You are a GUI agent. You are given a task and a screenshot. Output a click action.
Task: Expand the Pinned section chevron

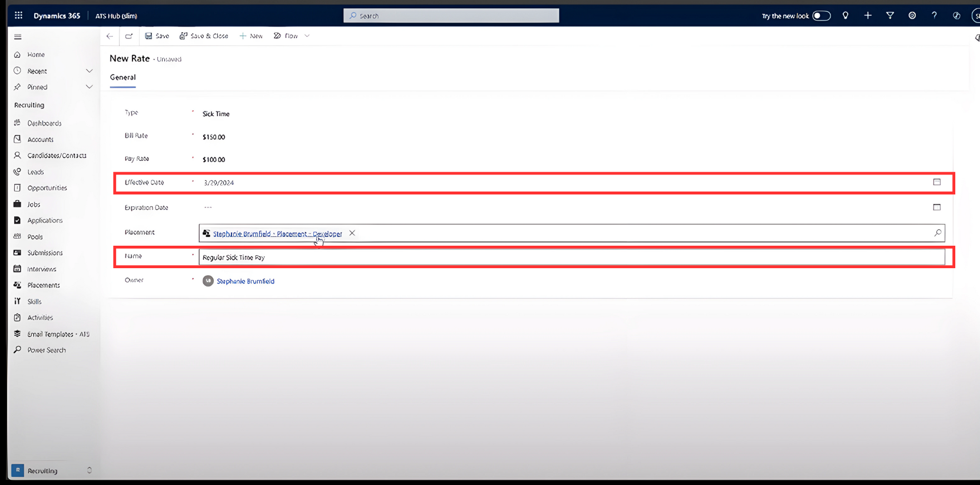[x=90, y=87]
